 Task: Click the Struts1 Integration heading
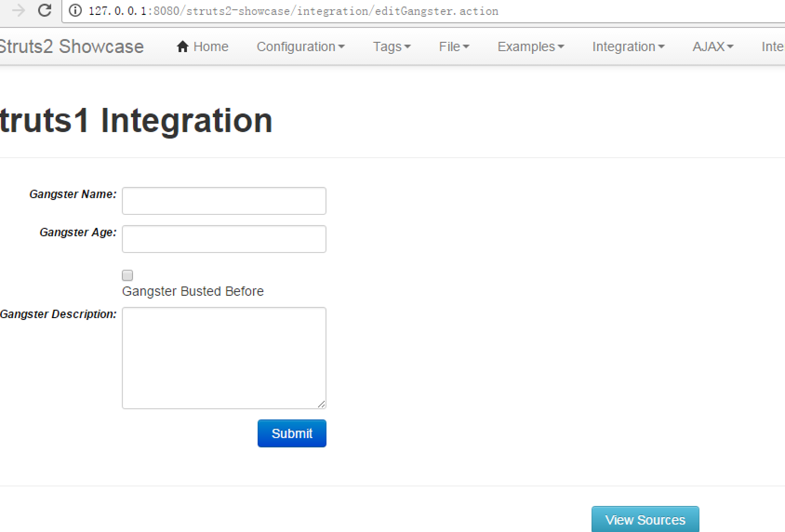click(136, 120)
